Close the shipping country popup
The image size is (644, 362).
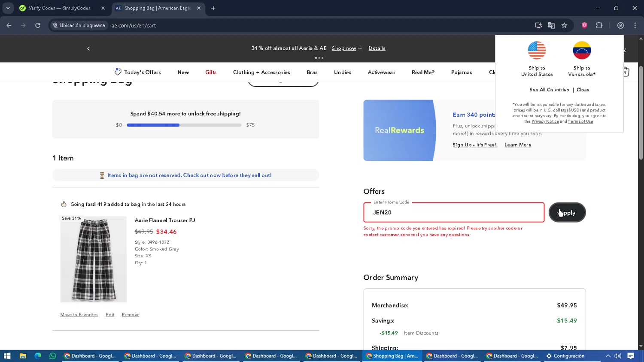click(x=583, y=90)
